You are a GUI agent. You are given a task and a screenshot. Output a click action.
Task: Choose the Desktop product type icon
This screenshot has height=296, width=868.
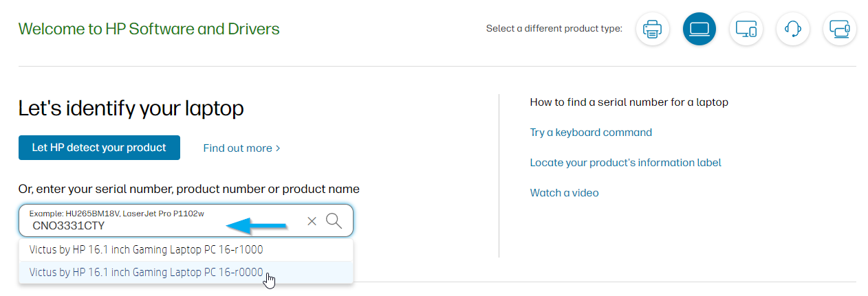(746, 30)
